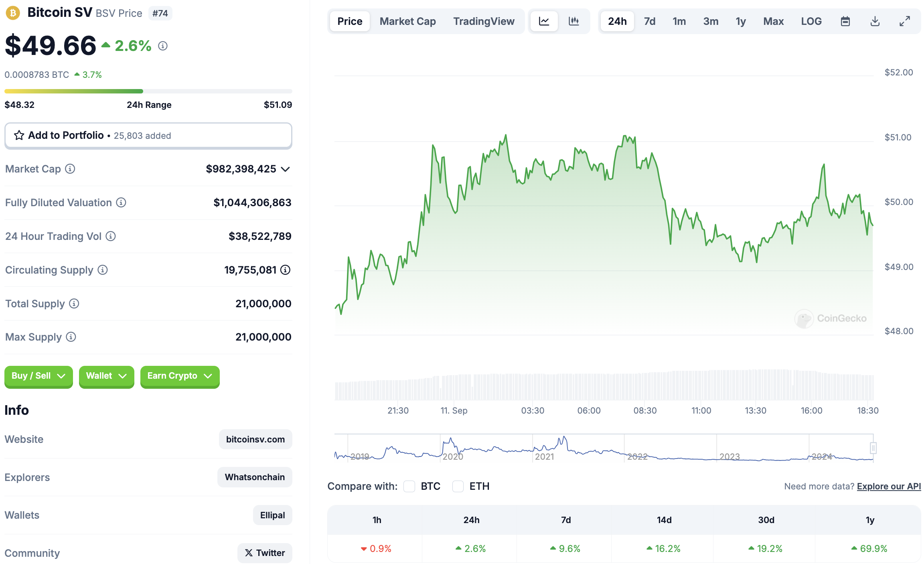Screen dimensions: 924x564
Task: Select the 7d time range tab
Action: pyautogui.click(x=649, y=21)
